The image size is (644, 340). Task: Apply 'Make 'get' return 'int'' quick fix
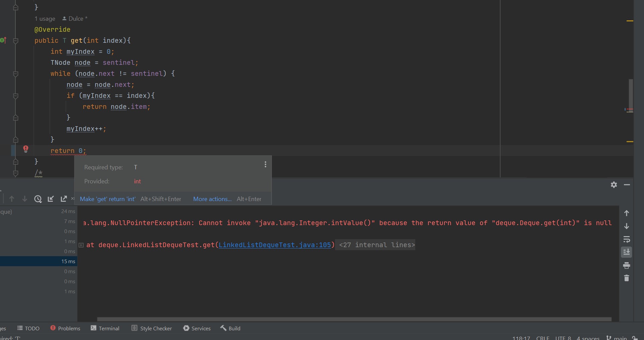(x=108, y=199)
